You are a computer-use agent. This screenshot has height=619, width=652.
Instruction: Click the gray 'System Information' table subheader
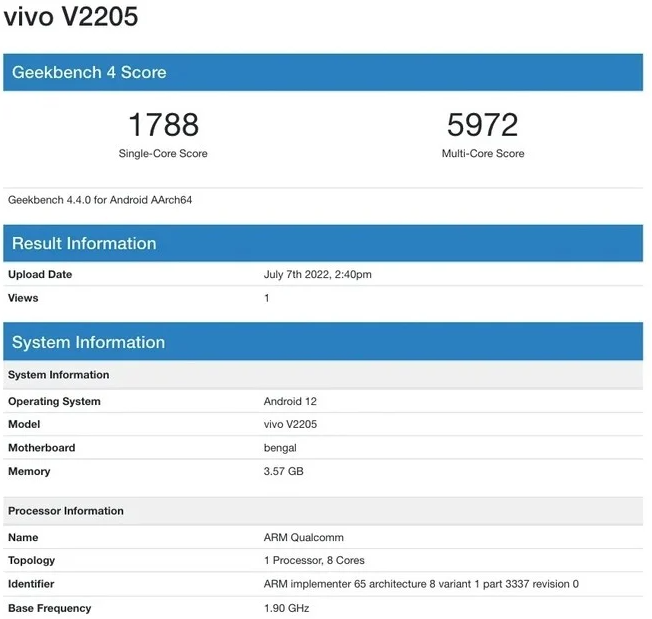tap(323, 375)
